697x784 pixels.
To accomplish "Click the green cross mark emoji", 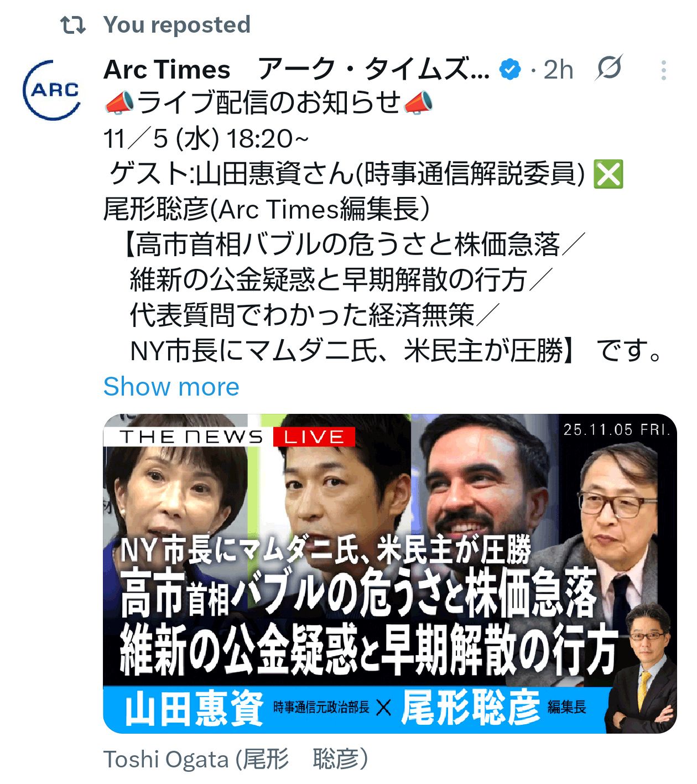I will click(608, 174).
